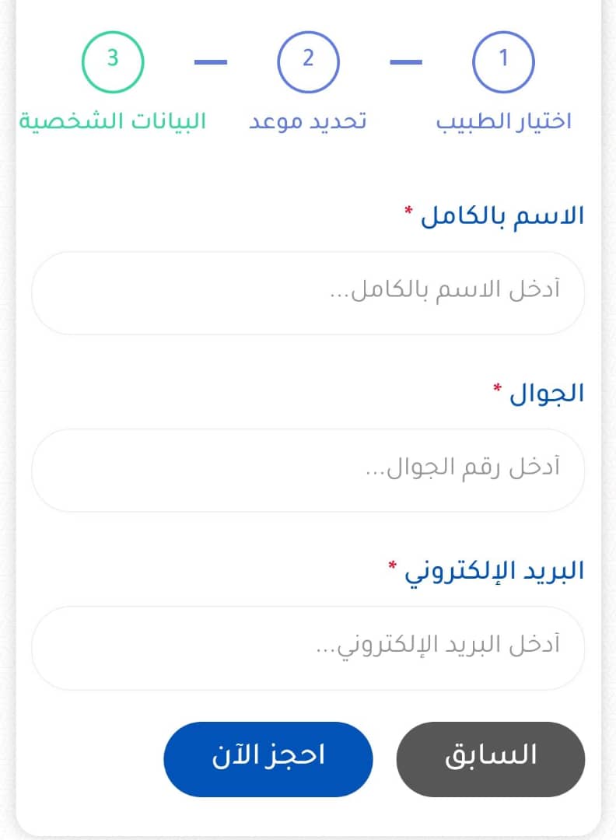Viewport: 616px width, 840px height.
Task: Click the السابق back button
Action: click(x=491, y=759)
